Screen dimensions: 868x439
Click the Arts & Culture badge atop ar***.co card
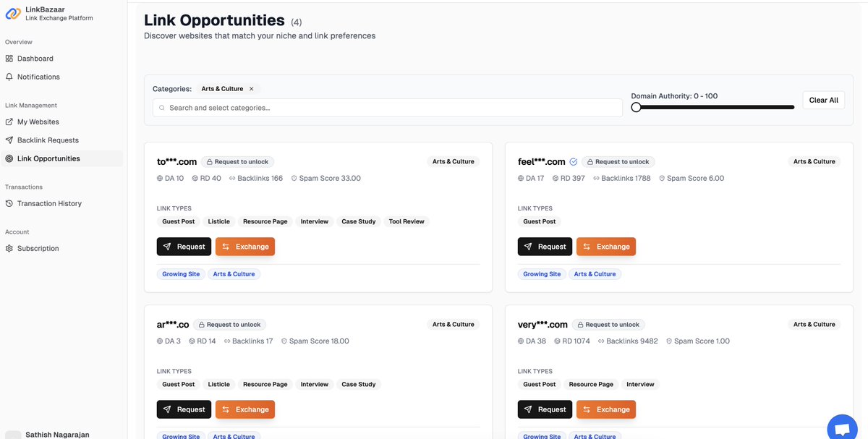pos(454,325)
